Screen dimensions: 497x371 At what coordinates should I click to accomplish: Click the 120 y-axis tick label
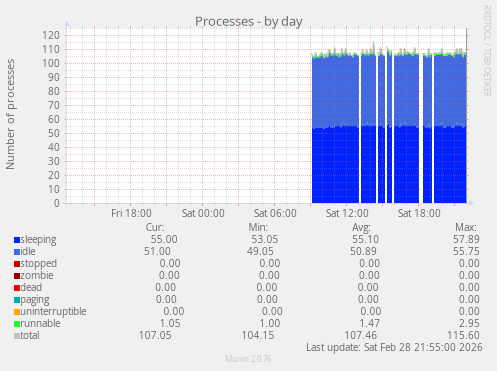click(51, 35)
